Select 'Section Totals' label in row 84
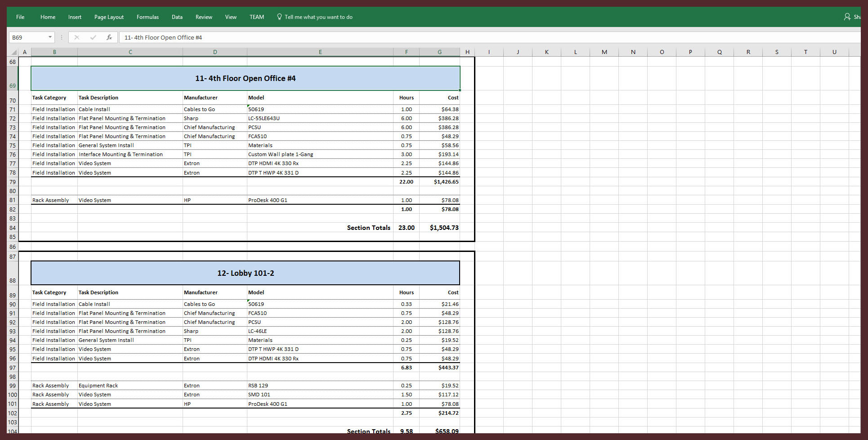Screen dimensions: 868x440 pos(368,228)
